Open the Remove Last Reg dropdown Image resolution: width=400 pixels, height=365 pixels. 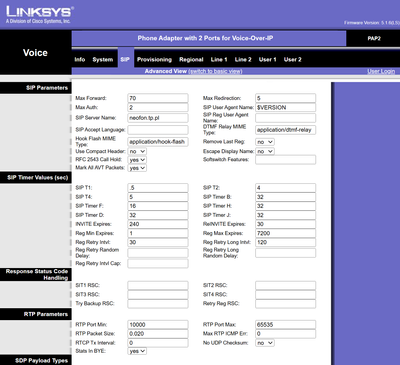pos(265,142)
